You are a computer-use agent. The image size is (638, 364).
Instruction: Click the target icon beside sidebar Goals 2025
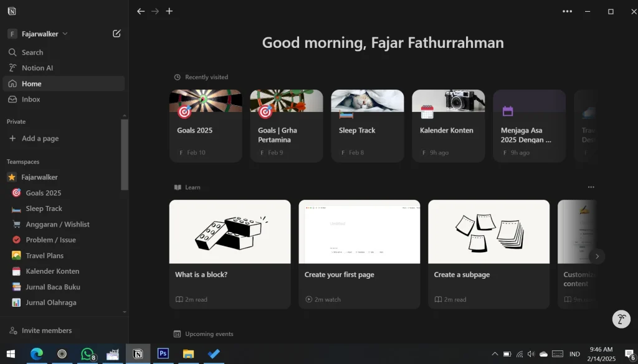(16, 193)
